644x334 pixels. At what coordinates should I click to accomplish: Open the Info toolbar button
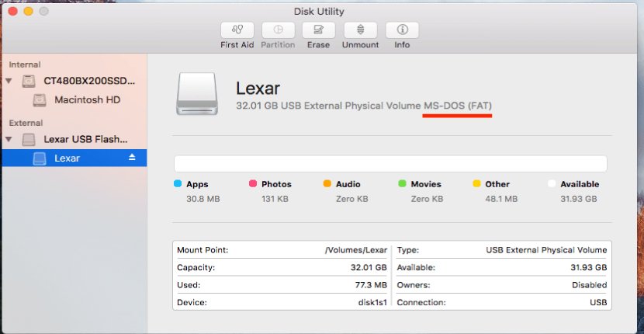[402, 30]
